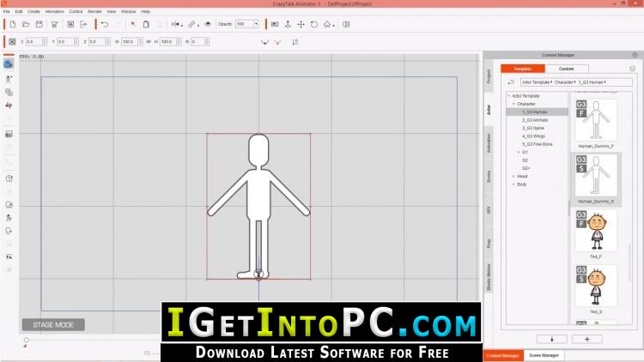Select the Human_Dummy_F template thumbnail
The image size is (644, 362).
595,120
